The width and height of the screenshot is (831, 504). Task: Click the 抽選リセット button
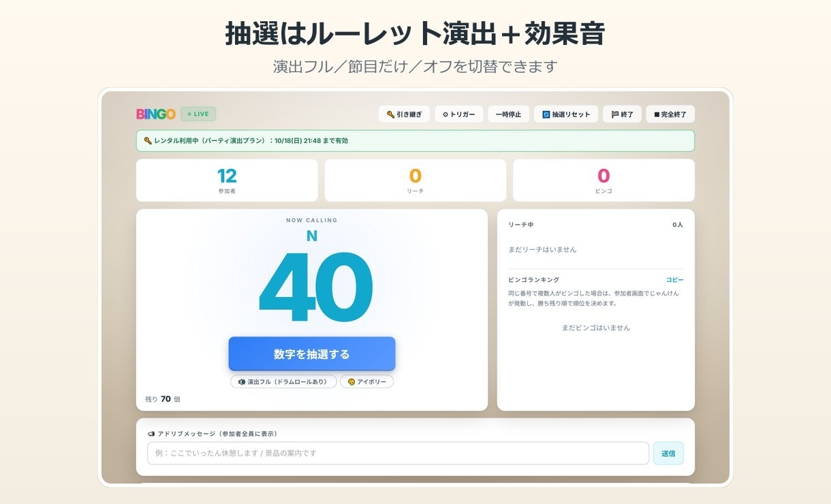coord(566,114)
